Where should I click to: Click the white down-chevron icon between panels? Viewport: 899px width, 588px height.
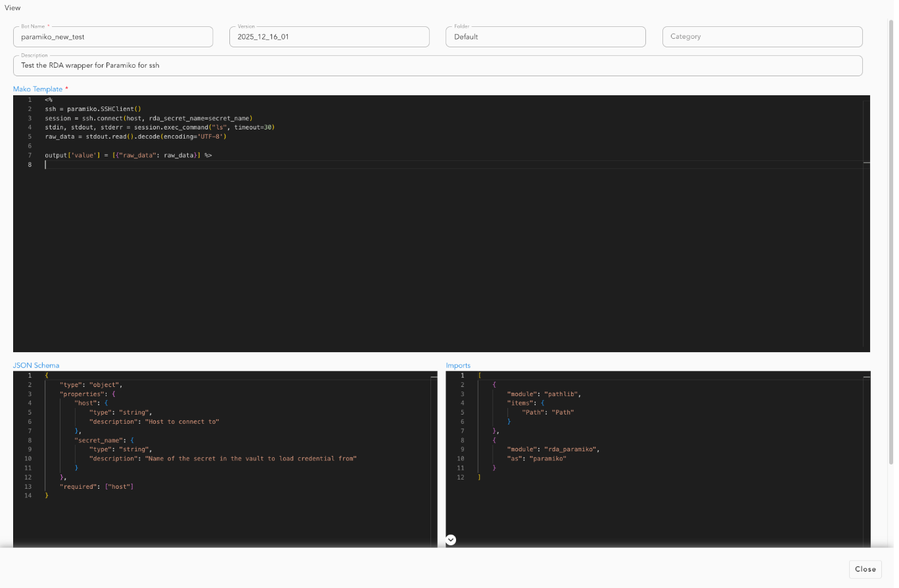pos(451,539)
